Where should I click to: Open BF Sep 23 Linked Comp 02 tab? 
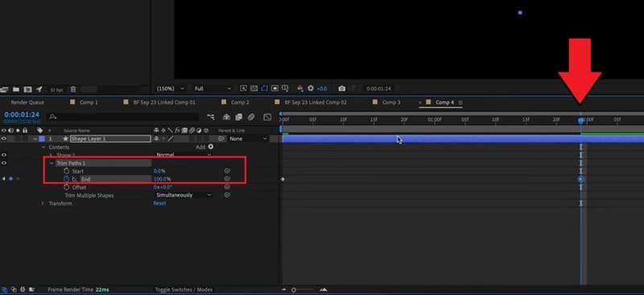tap(316, 102)
